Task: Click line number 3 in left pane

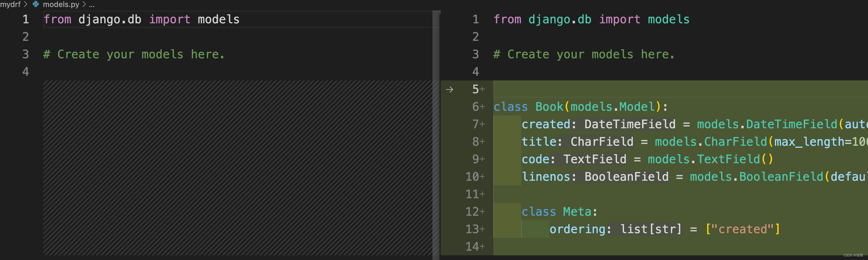Action: pyautogui.click(x=26, y=54)
